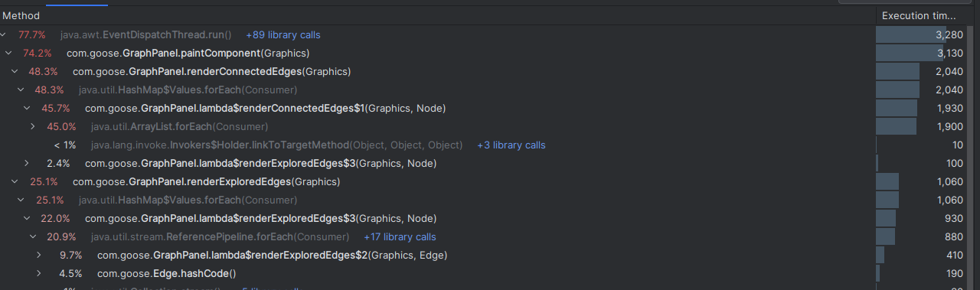The width and height of the screenshot is (980, 290).
Task: Expand lambda$renderExploredEdges$3 at 2.4%
Action: 27,164
